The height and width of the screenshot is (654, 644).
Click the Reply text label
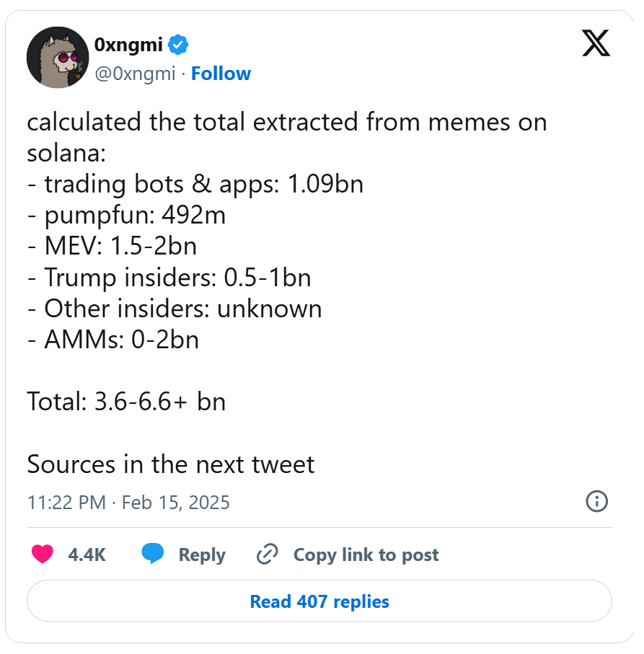202,554
